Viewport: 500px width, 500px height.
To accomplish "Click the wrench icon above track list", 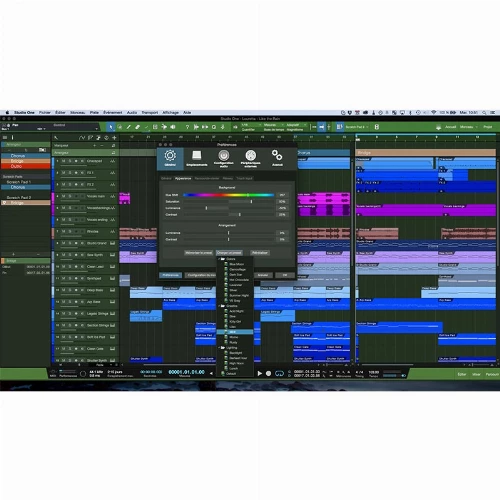I will click(x=56, y=138).
